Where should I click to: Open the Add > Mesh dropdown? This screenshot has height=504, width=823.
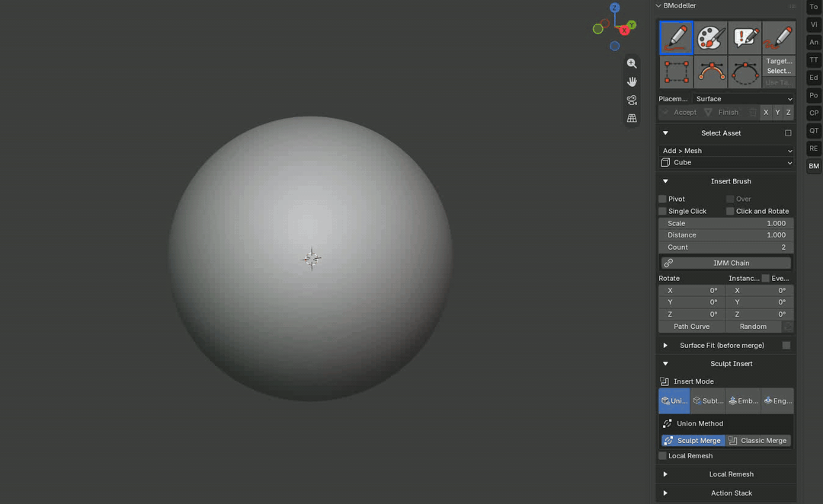[x=726, y=151]
